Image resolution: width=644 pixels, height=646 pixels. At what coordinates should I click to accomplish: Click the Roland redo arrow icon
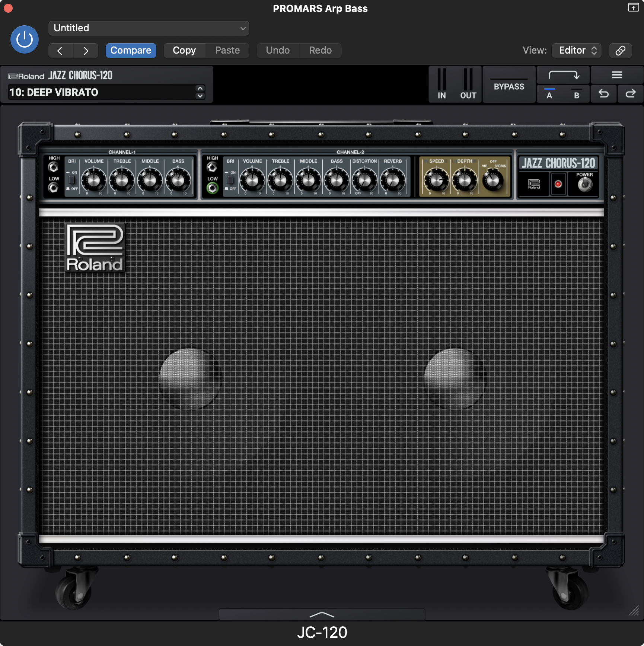tap(631, 94)
